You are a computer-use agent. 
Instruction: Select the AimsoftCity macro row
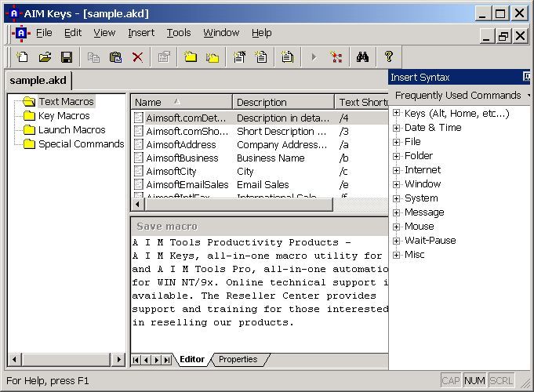tap(260, 172)
